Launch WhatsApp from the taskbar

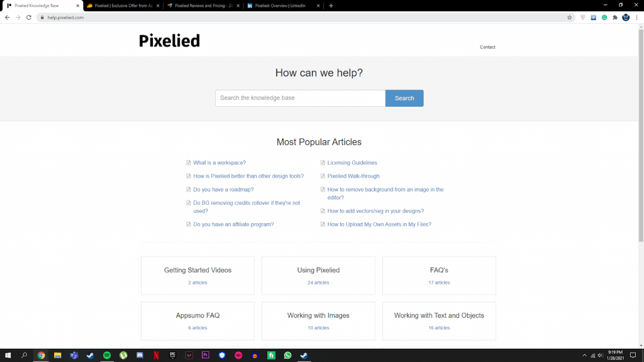[x=287, y=356]
